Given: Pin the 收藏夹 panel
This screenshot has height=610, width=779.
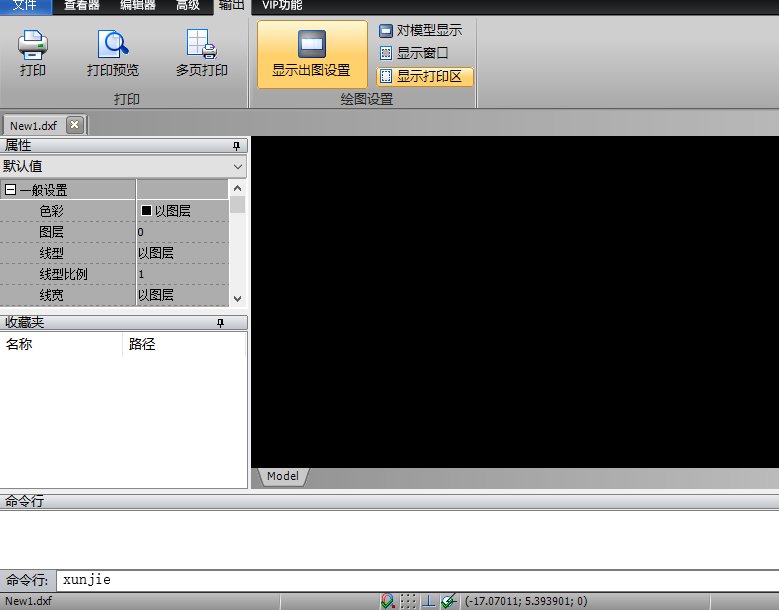Looking at the screenshot, I should 221,323.
